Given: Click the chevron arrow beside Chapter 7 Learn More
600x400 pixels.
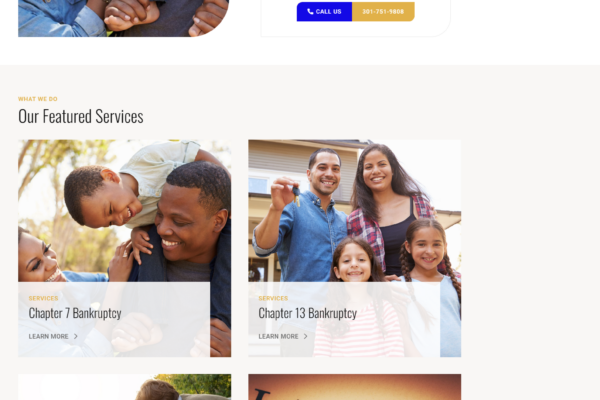Looking at the screenshot, I should click(x=76, y=336).
